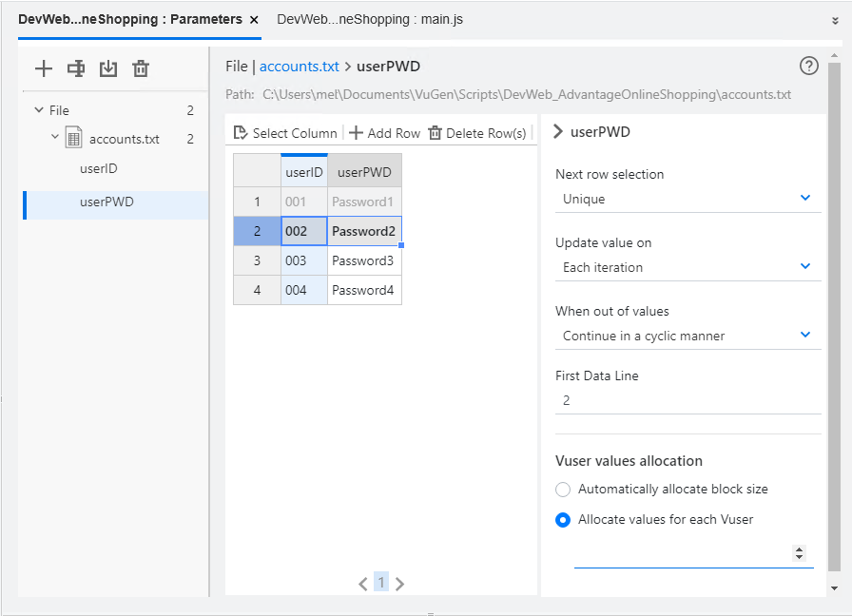Open the accounts.txt file link
Viewport: 852px width, 616px height.
tap(297, 66)
